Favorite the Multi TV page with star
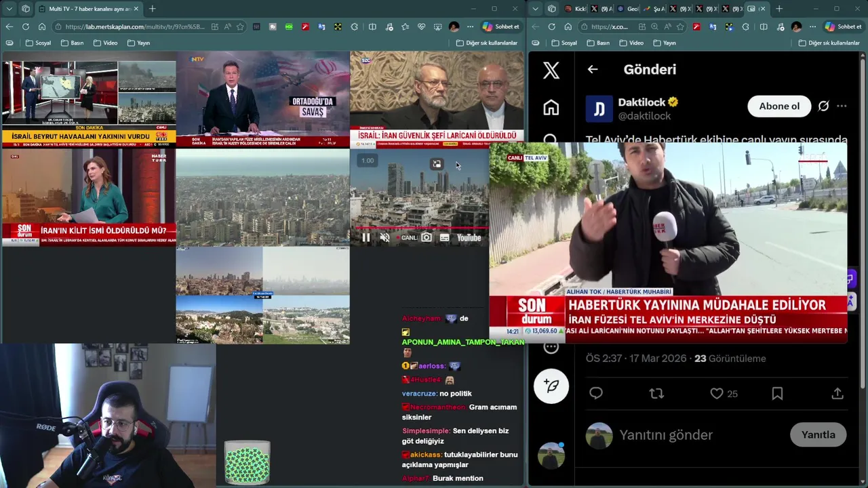 (x=240, y=26)
